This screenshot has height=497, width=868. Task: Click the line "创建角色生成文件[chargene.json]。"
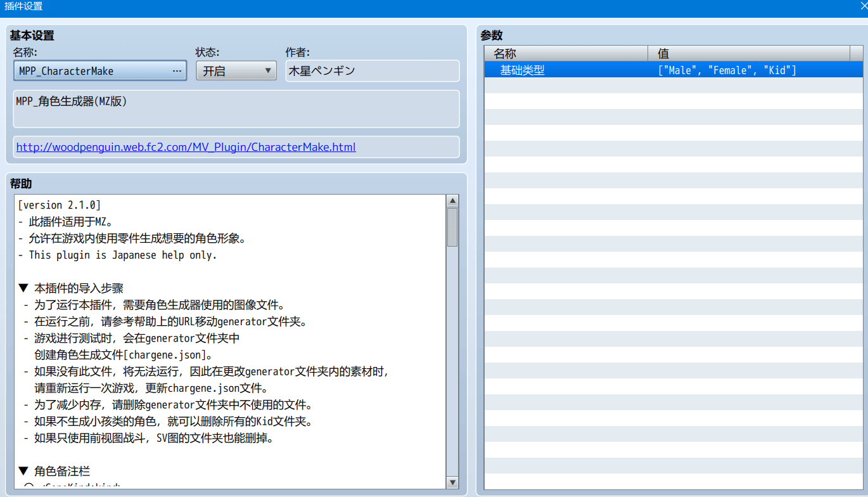tap(124, 354)
